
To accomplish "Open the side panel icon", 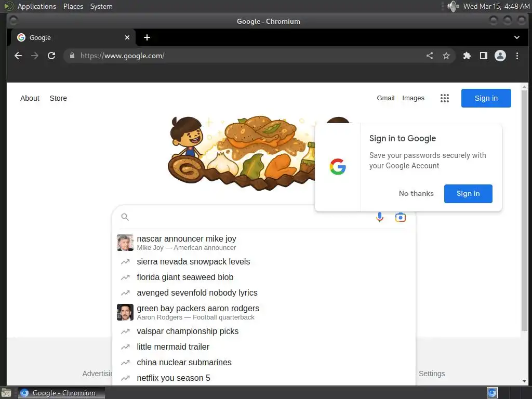I will point(484,56).
